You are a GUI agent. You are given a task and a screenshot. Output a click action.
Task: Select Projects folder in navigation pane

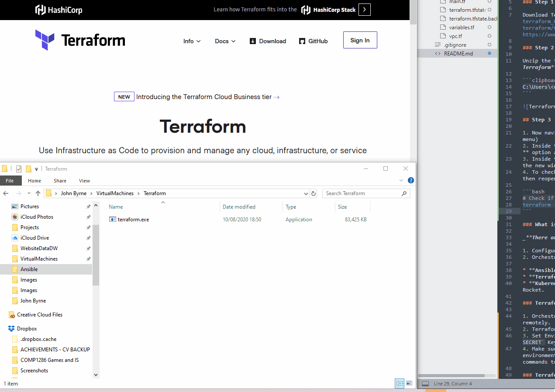coord(30,227)
